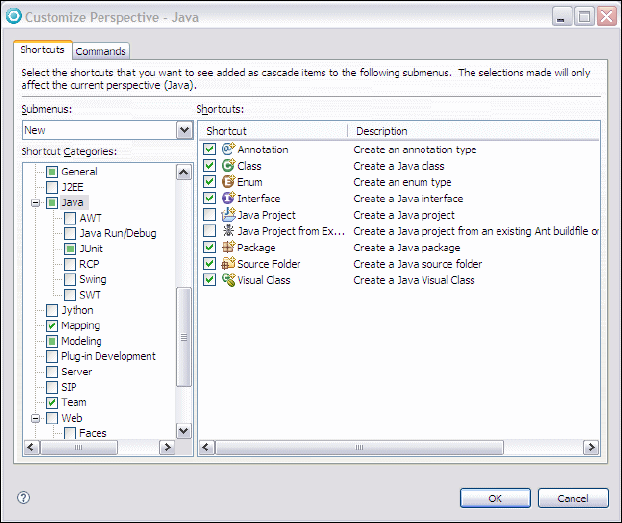The width and height of the screenshot is (622, 523).
Task: Click shortcuts table horizontal scrollbar thumb
Action: coord(359,447)
